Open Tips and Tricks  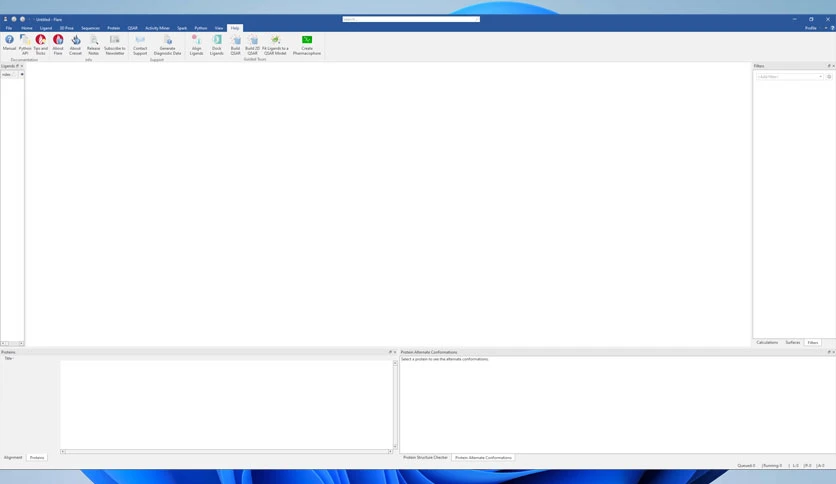(x=41, y=45)
